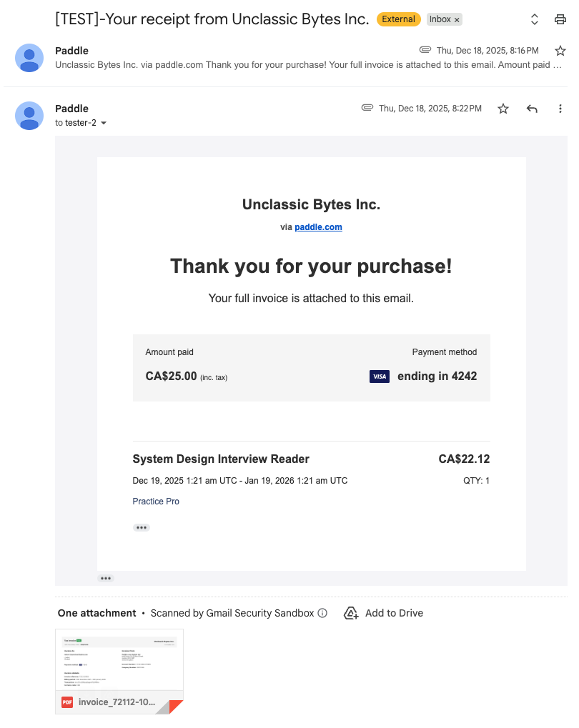
Task: Star the second message from Paddle
Action: 503,108
